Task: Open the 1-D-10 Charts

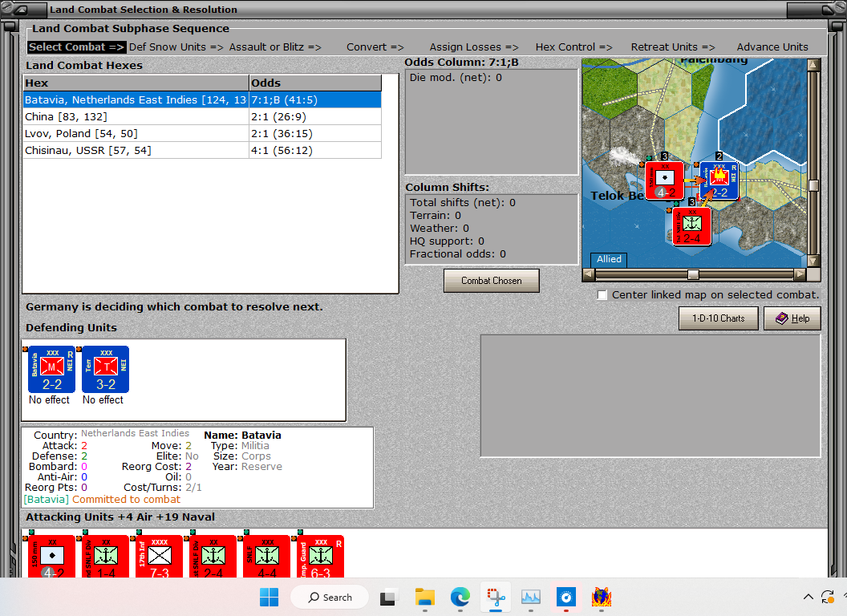Action: point(718,318)
